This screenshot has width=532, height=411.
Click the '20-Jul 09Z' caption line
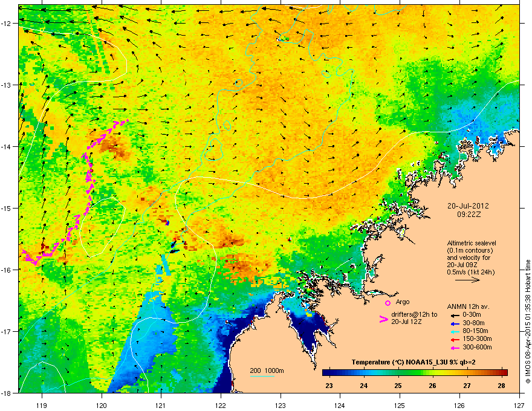[x=462, y=265]
